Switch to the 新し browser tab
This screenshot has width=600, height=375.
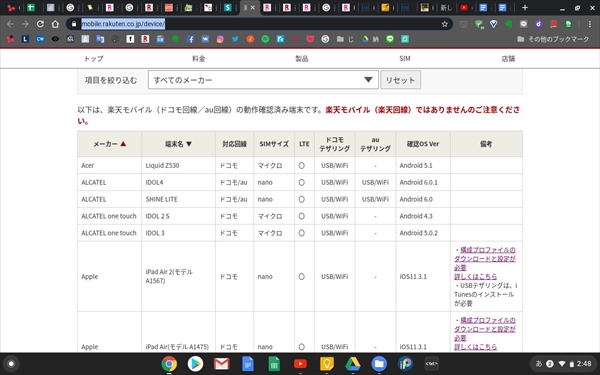point(446,8)
